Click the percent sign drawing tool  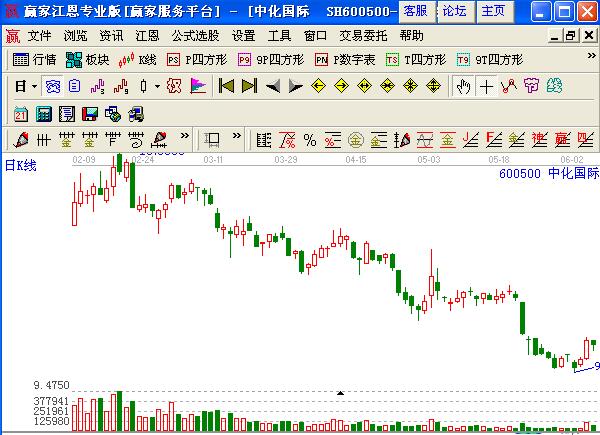310,139
